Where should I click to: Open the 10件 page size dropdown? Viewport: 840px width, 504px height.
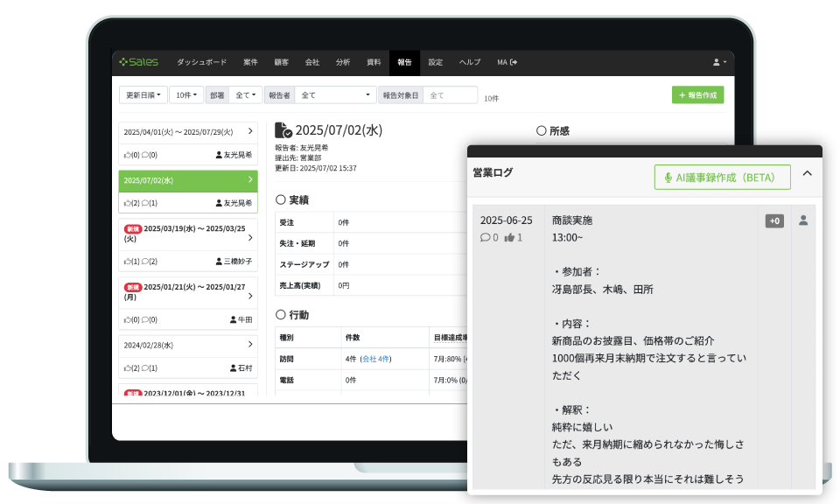coord(186,94)
